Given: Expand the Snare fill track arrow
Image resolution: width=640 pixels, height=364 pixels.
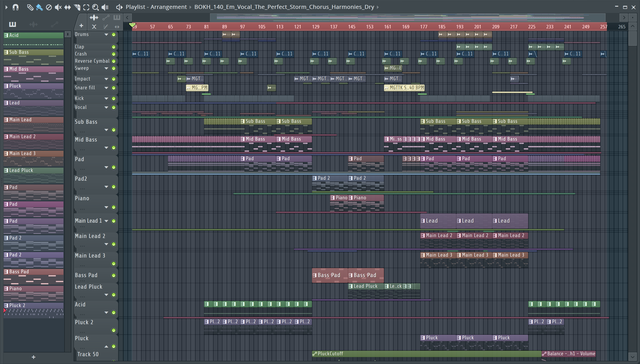Looking at the screenshot, I should [106, 88].
